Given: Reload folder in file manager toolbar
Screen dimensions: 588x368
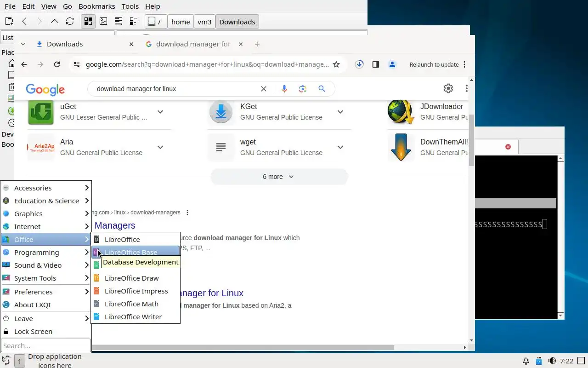Looking at the screenshot, I should click(70, 22).
